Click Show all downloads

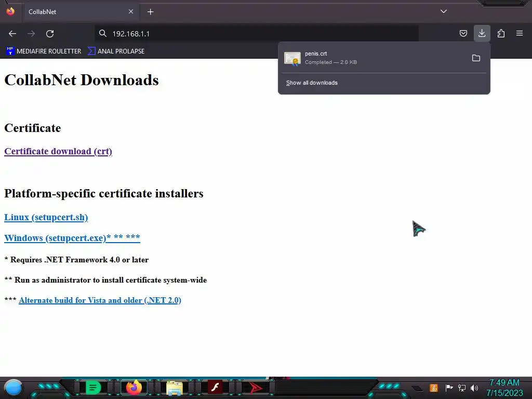[312, 83]
